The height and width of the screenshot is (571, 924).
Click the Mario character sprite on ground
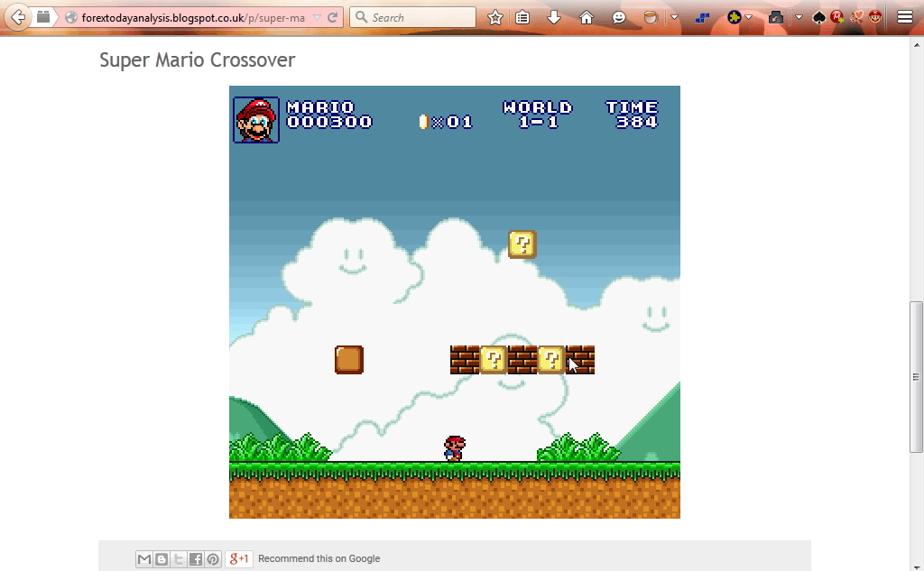pos(455,448)
